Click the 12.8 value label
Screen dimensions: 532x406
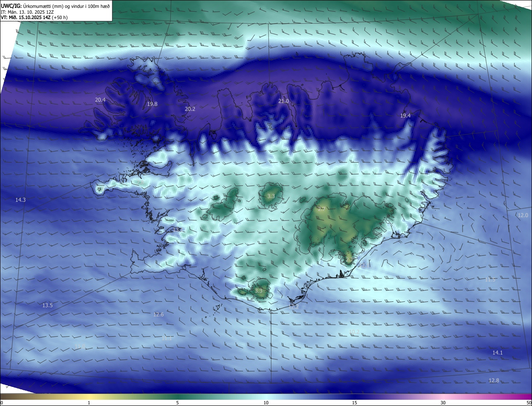pyautogui.click(x=494, y=381)
